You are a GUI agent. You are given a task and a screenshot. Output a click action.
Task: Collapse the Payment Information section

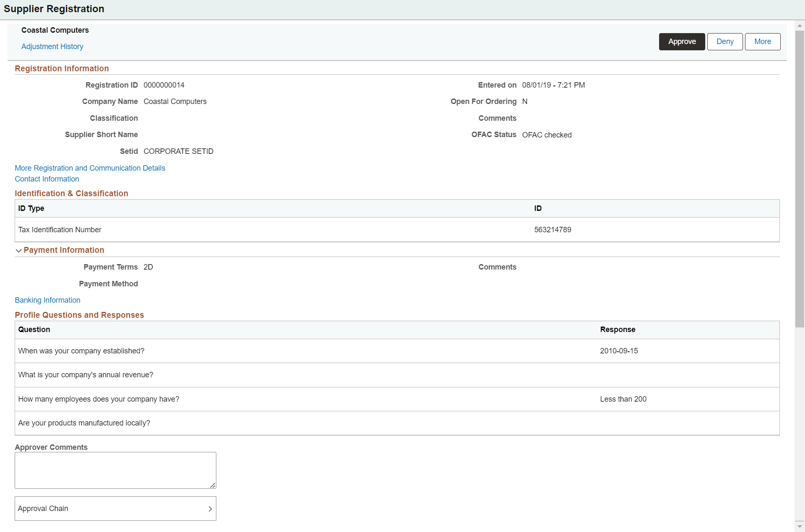tap(19, 249)
